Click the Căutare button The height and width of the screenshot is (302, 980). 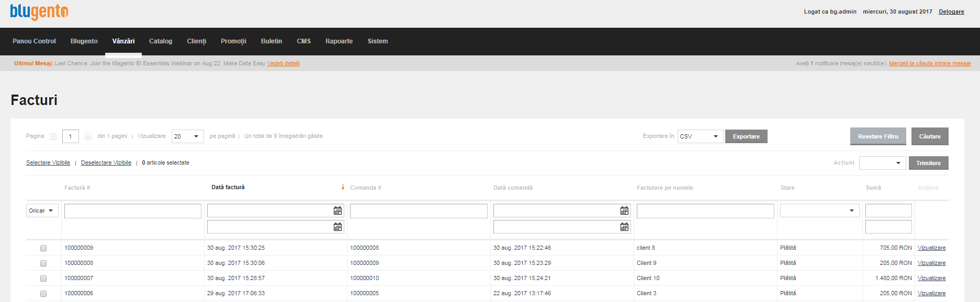click(x=930, y=136)
